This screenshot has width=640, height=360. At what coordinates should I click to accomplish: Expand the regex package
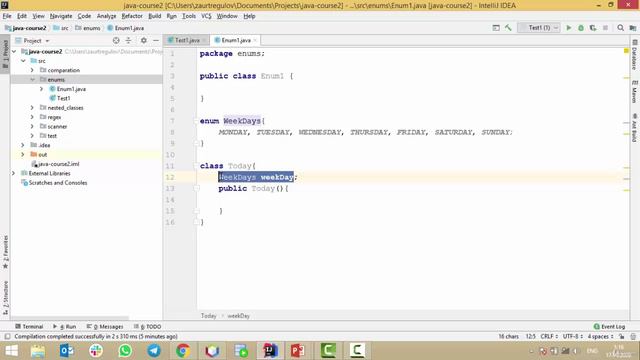33,117
